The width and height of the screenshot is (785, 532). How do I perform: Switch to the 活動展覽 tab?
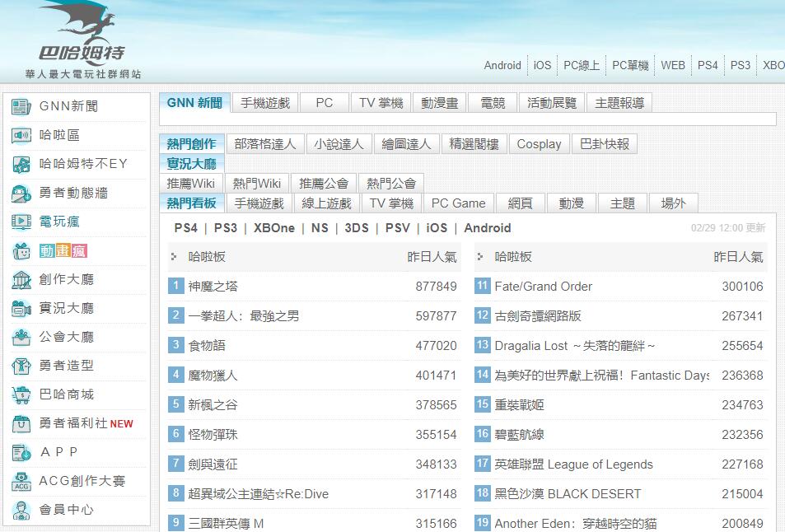[x=552, y=103]
